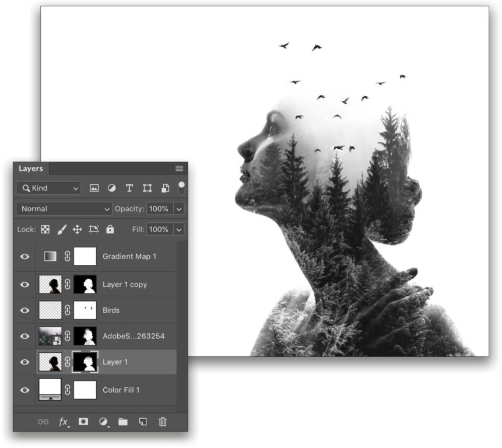Toggle visibility of Gradient Map 1
The width and height of the screenshot is (502, 448).
click(24, 256)
